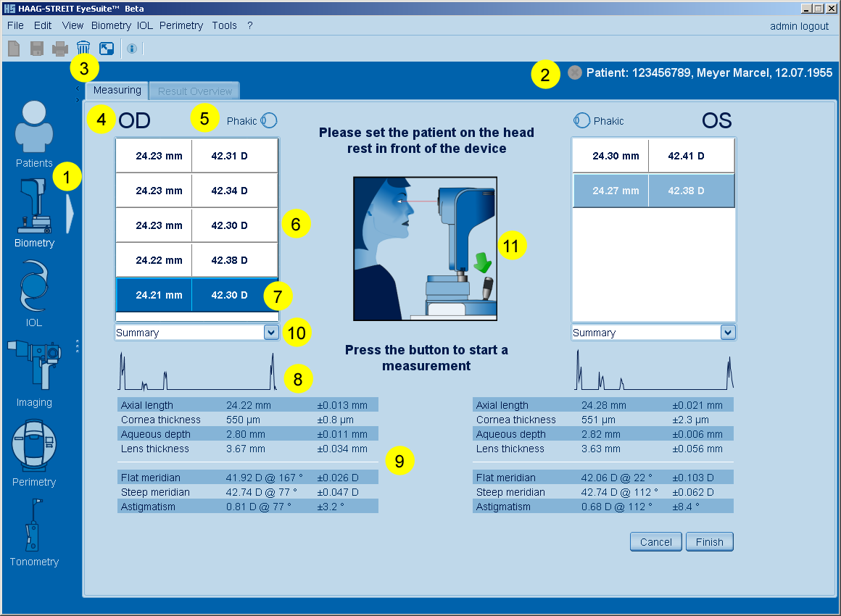The width and height of the screenshot is (841, 616).
Task: Click the print toolbar icon
Action: click(x=59, y=49)
